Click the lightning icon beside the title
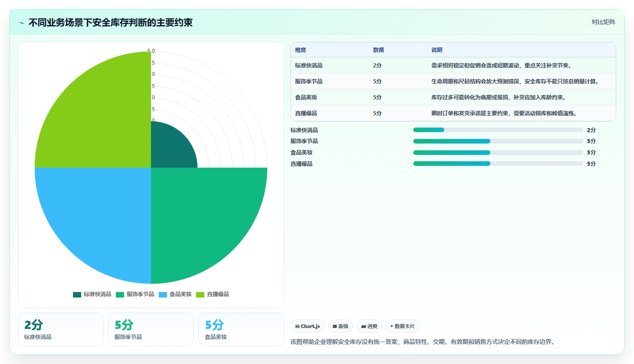Screen dimensions: 634x364 coord(22,23)
